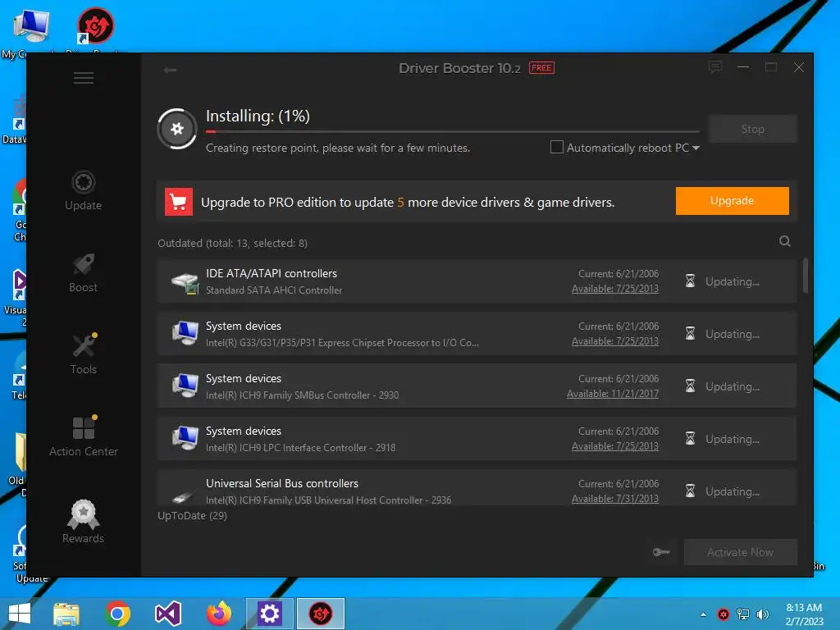Select Standard SATA AHCI Controller text
840x630 pixels.
tap(274, 290)
